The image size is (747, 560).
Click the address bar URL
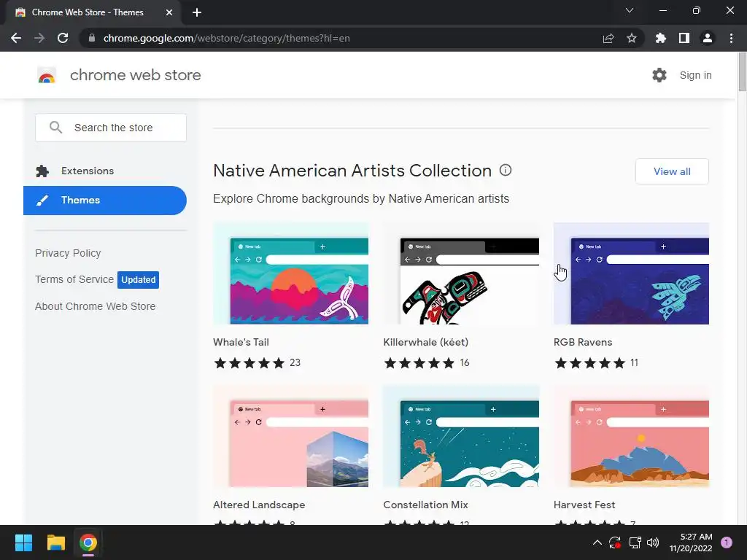227,38
